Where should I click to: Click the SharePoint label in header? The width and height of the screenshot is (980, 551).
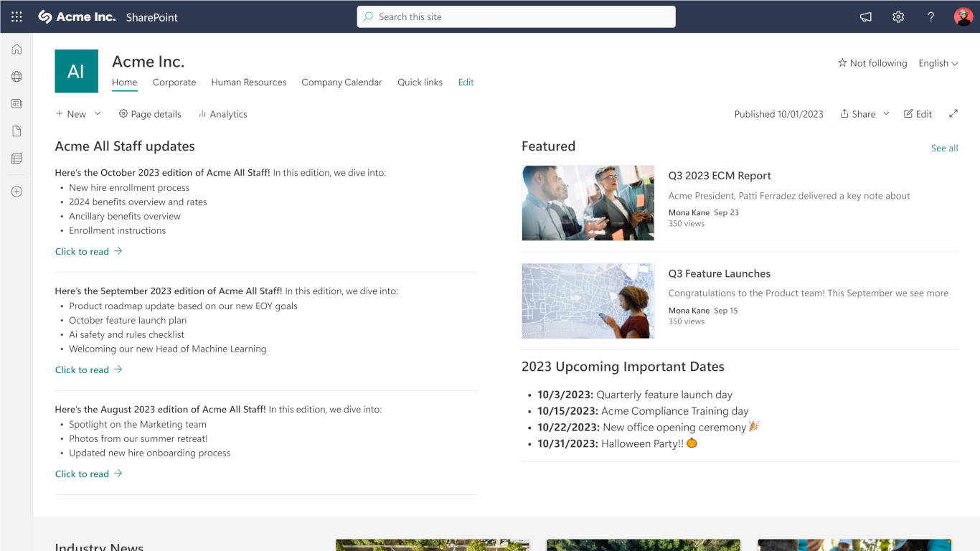coord(152,17)
